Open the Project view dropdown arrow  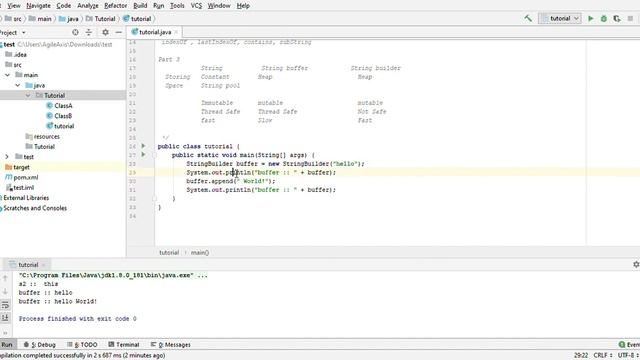click(x=23, y=33)
